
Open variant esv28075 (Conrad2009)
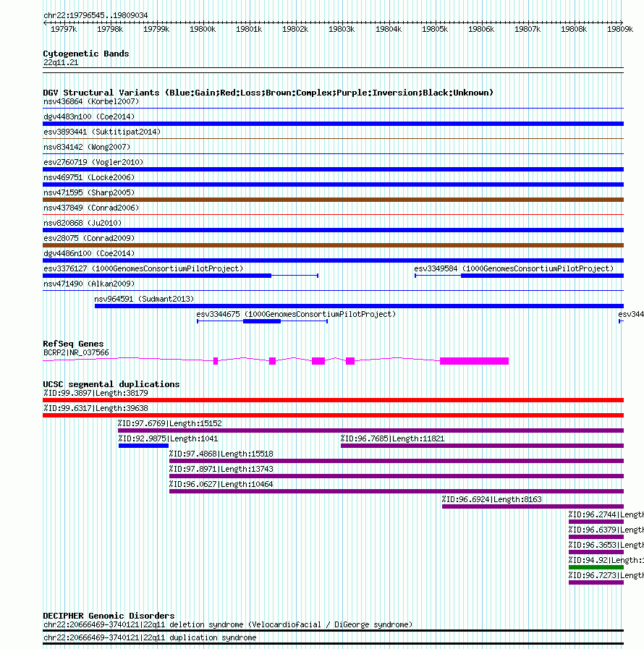[x=89, y=239]
